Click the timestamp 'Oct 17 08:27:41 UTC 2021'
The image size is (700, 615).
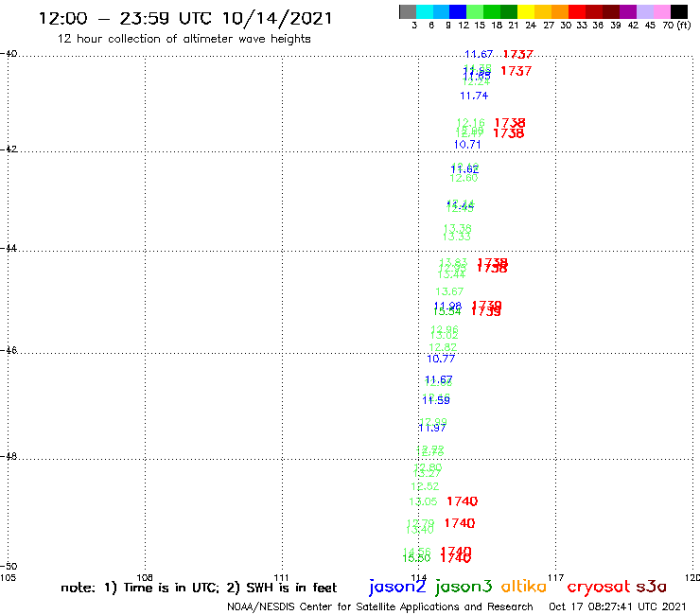(618, 607)
